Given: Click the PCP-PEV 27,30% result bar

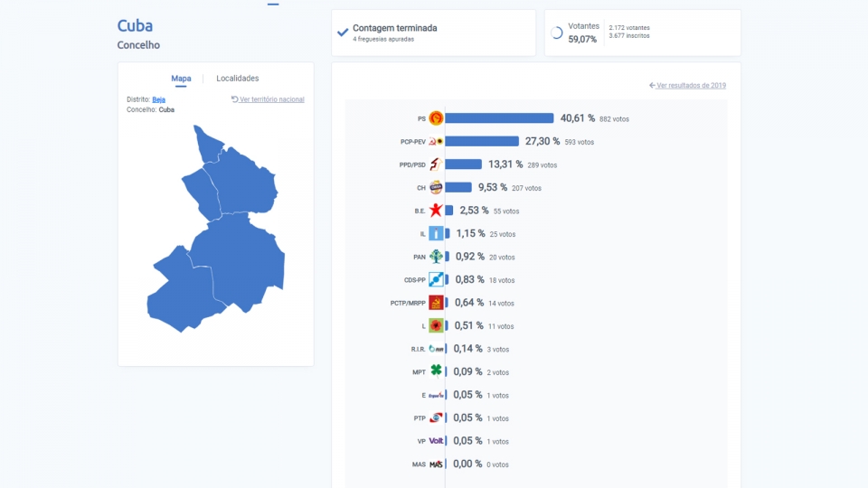Looking at the screenshot, I should 482,142.
